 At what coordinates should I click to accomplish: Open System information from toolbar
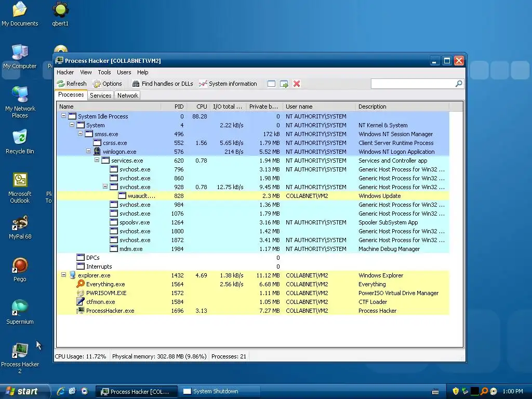pos(228,84)
